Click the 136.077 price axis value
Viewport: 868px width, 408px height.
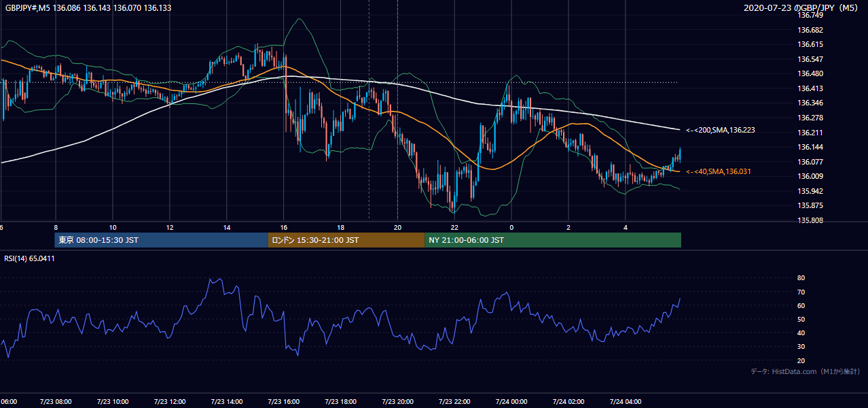coord(810,162)
